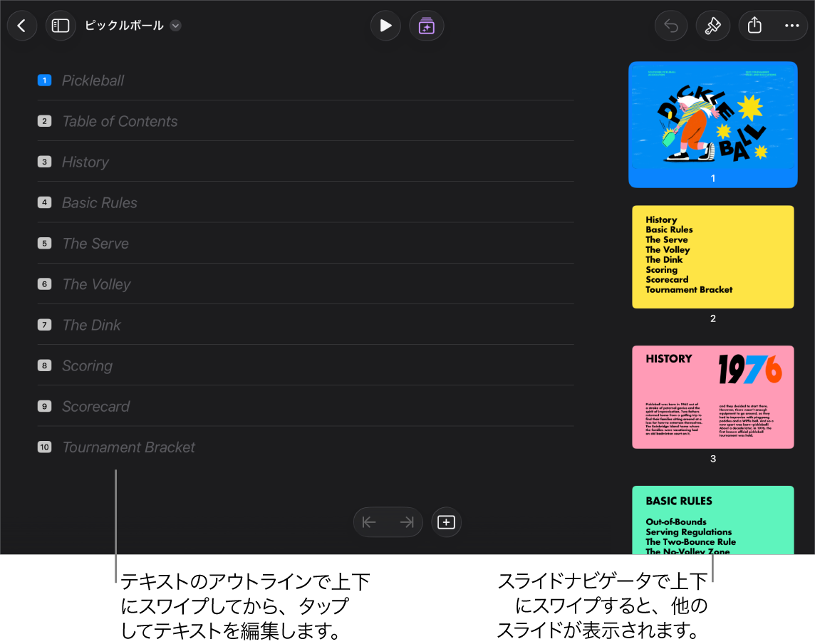Select slide 9 number badge in outline

coord(45,407)
